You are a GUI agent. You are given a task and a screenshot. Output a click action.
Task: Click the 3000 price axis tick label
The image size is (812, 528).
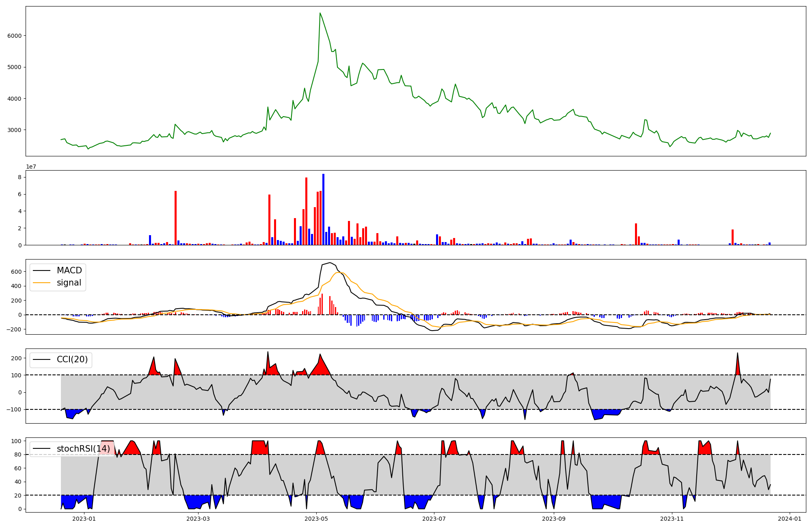14,130
